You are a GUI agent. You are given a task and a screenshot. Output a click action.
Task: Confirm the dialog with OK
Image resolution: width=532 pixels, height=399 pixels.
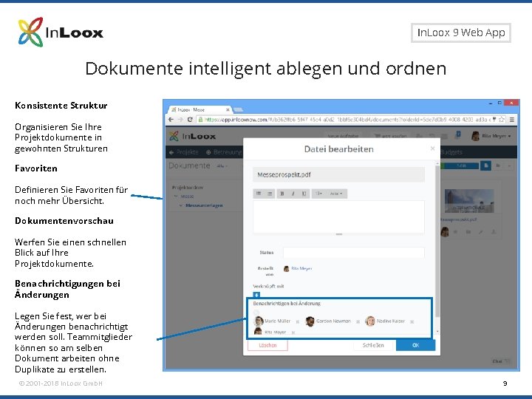tap(415, 345)
